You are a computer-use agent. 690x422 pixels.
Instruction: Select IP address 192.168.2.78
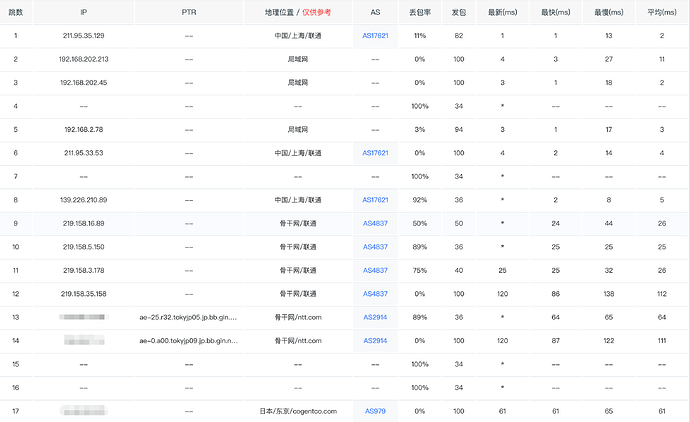pos(84,129)
